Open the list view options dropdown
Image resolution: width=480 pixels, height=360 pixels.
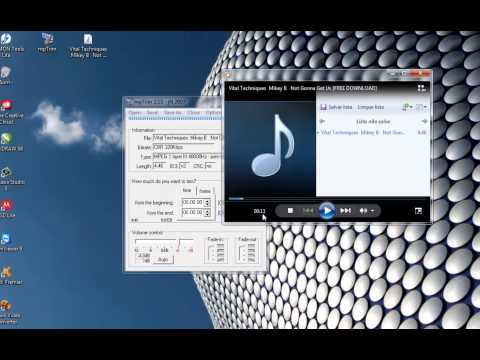[x=421, y=107]
